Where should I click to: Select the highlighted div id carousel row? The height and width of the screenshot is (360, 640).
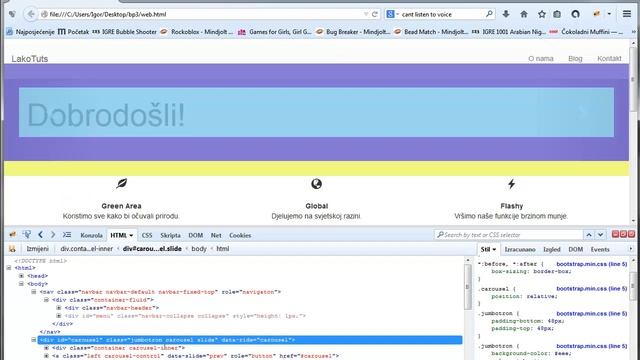[250, 340]
